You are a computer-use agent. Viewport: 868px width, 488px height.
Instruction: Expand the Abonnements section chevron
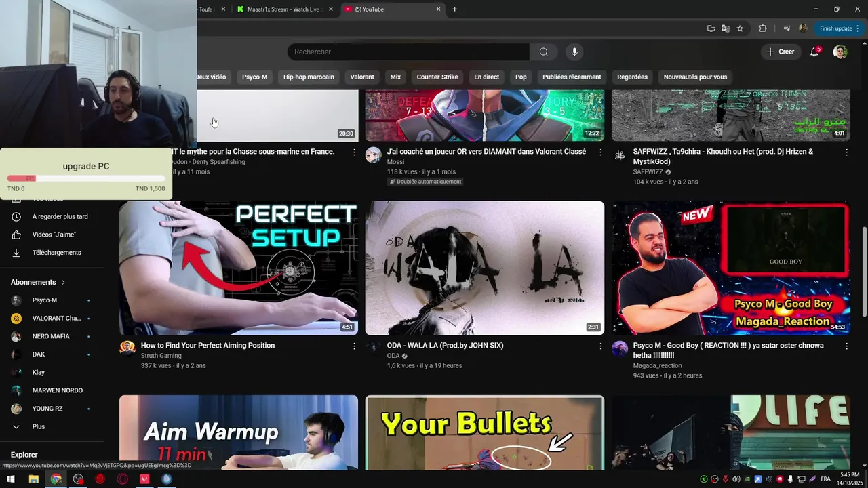point(63,282)
